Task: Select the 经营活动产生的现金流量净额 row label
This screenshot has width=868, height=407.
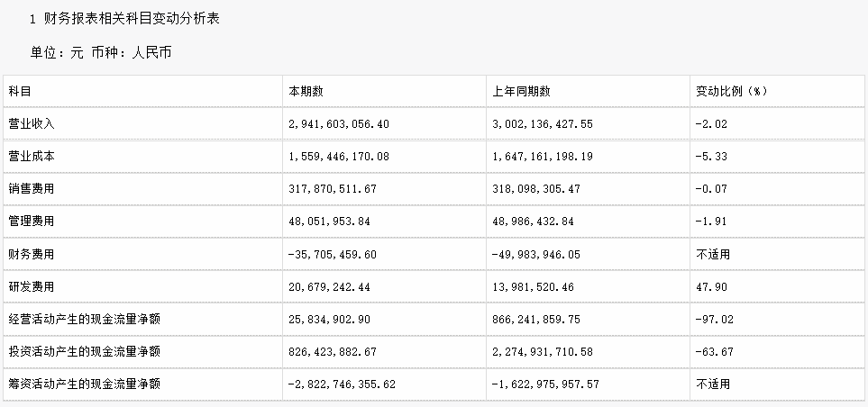Action: 85,319
